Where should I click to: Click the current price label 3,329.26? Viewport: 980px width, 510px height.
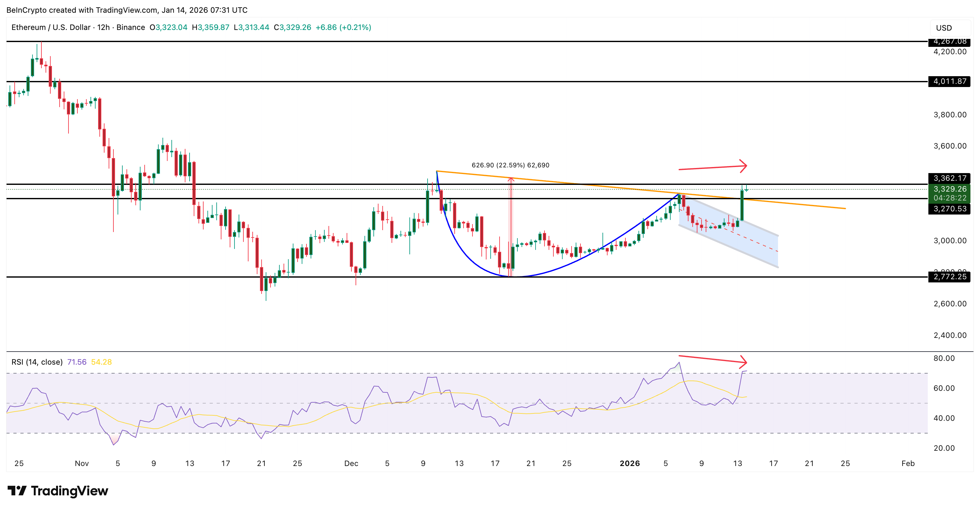coord(950,188)
